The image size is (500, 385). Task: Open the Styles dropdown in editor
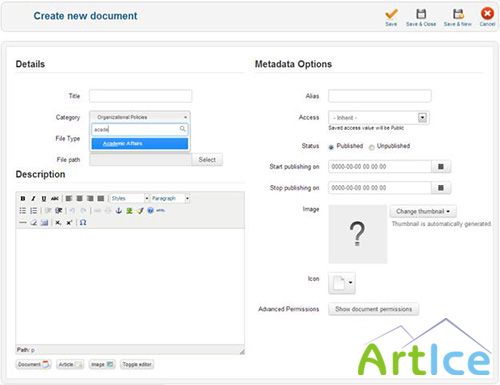[x=130, y=198]
